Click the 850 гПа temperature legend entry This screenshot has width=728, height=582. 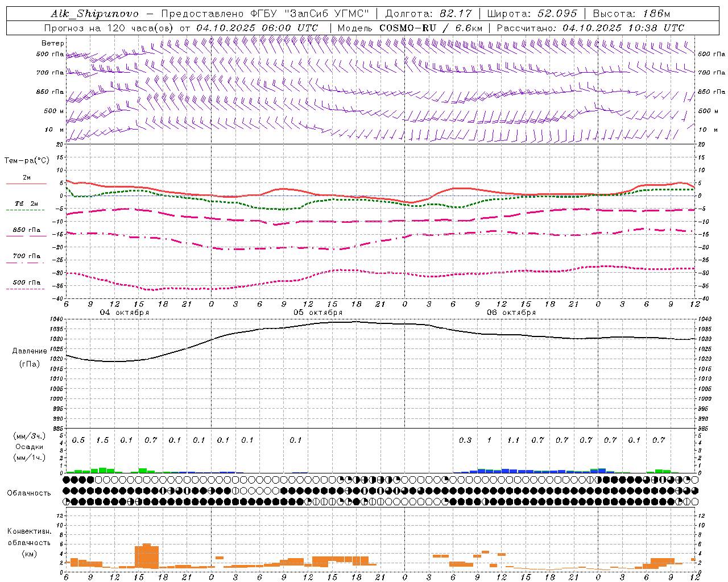(x=27, y=230)
